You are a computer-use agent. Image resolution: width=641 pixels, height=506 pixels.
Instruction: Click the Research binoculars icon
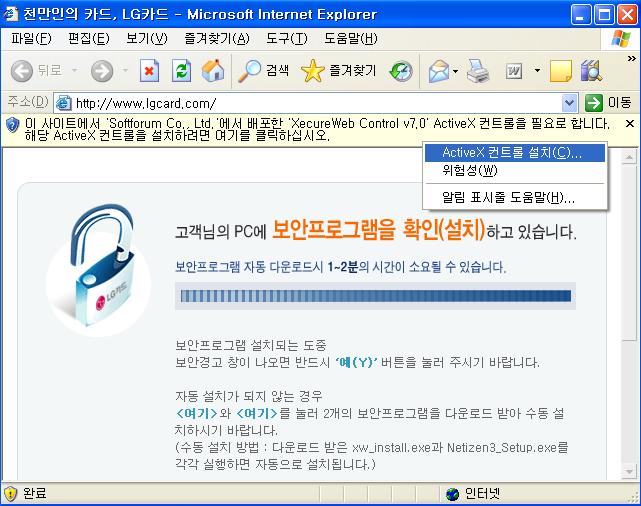[591, 71]
